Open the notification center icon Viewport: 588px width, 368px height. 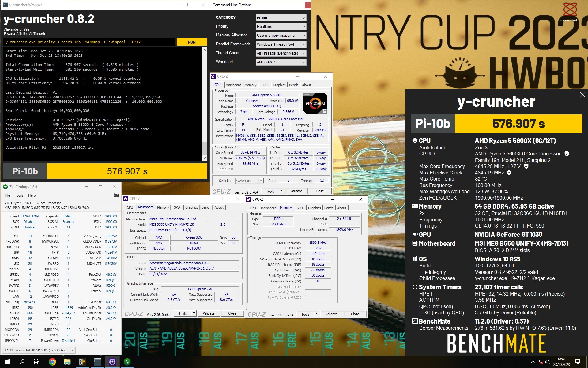578,362
